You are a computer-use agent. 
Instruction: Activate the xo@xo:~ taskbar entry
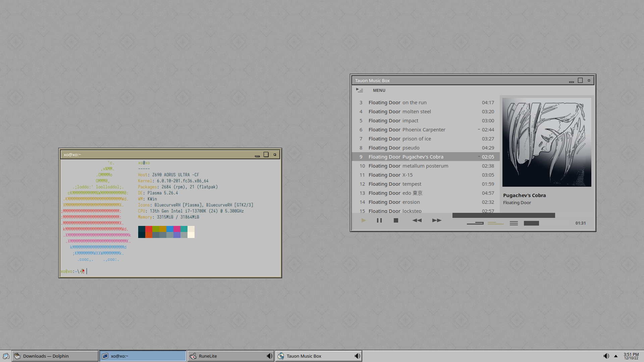click(x=143, y=356)
